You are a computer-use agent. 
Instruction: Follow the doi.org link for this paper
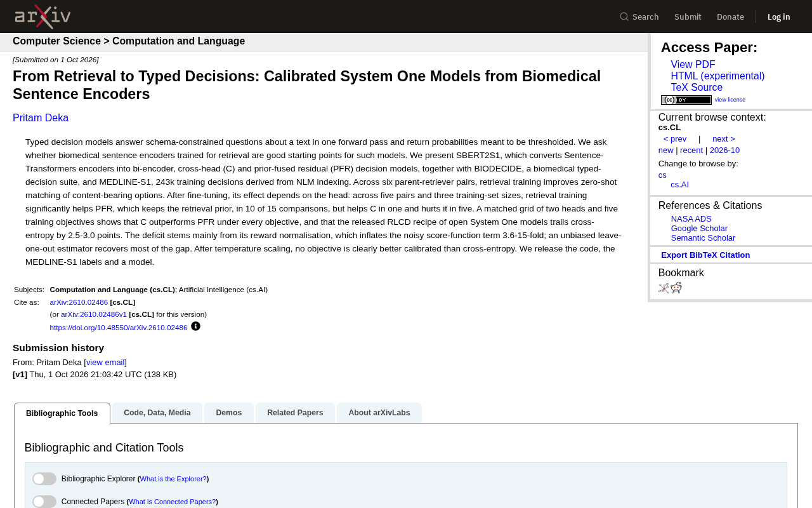click(119, 328)
